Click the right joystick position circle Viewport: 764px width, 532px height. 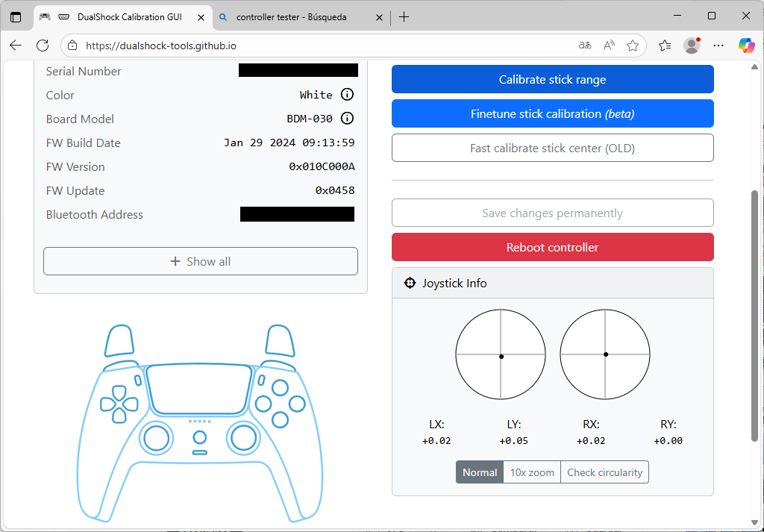click(604, 354)
